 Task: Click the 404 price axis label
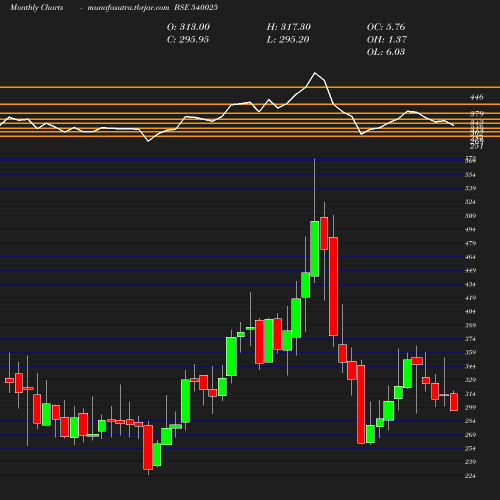pyautogui.click(x=470, y=312)
